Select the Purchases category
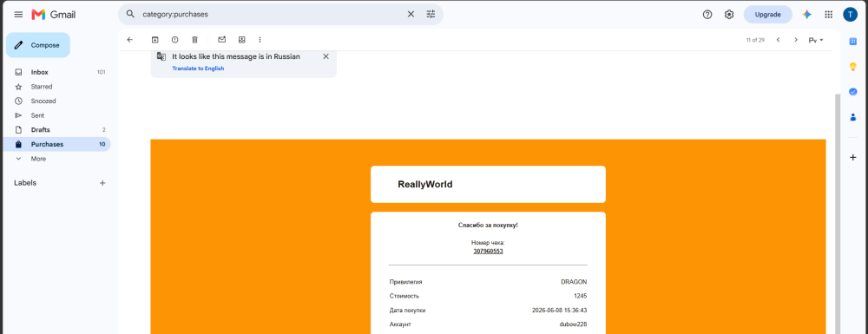This screenshot has width=868, height=334. click(x=58, y=144)
